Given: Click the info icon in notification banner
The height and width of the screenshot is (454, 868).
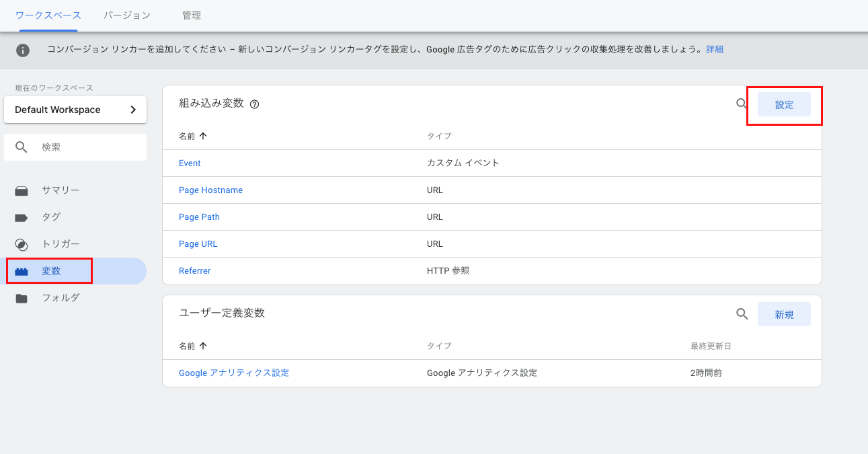Looking at the screenshot, I should pos(23,50).
